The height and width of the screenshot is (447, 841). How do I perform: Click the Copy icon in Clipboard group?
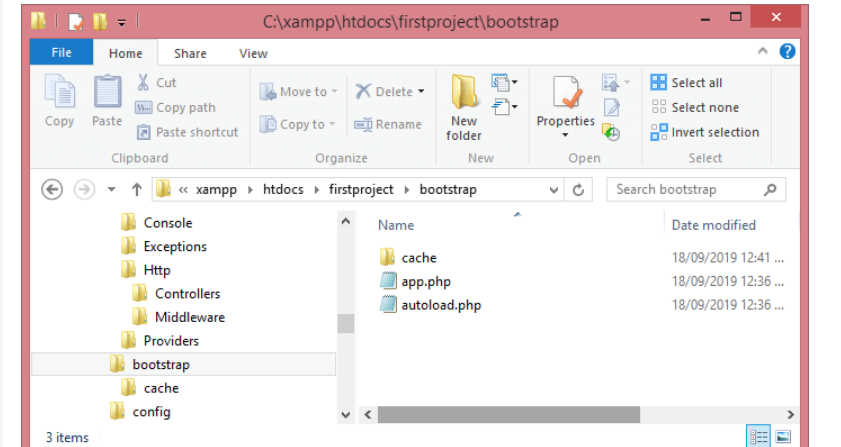tap(59, 94)
